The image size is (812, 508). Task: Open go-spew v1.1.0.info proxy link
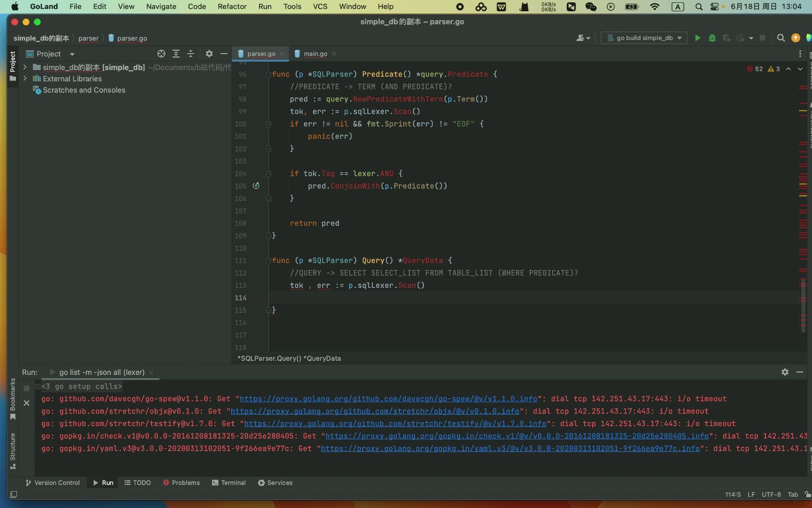389,398
